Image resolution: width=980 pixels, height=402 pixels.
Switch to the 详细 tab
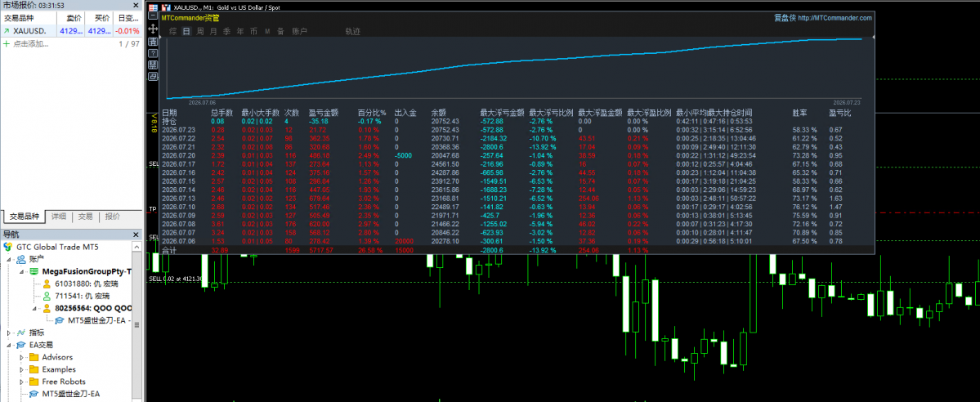coord(59,217)
